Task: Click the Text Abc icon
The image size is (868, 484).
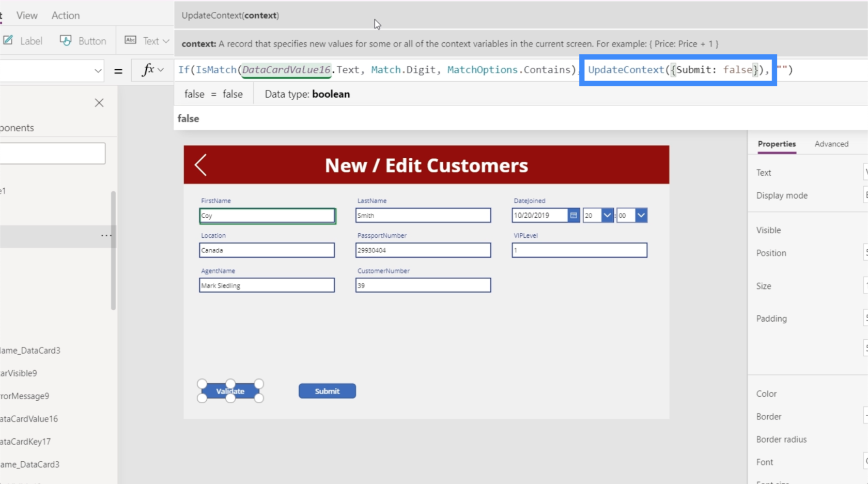Action: pyautogui.click(x=131, y=40)
